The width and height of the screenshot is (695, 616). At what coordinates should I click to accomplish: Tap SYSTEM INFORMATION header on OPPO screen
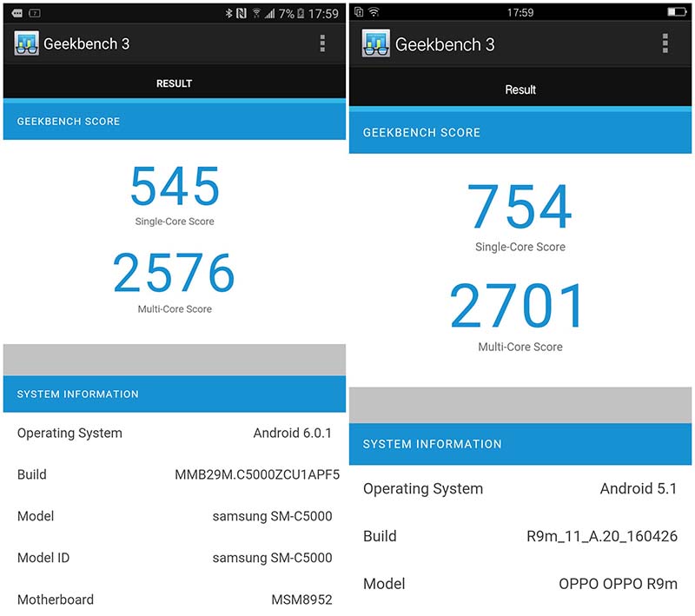520,444
